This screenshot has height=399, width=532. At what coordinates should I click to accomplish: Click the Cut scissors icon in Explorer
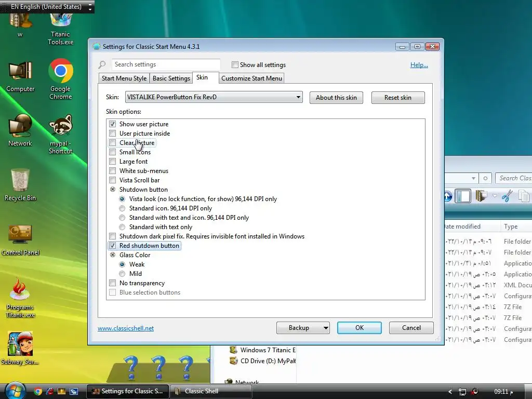pyautogui.click(x=507, y=196)
